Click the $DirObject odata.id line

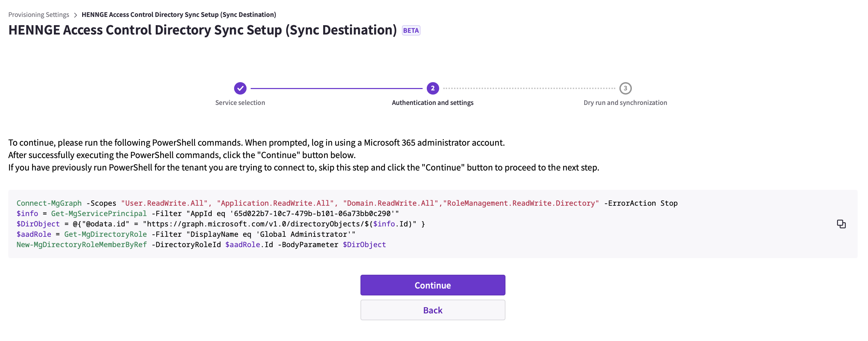point(221,224)
